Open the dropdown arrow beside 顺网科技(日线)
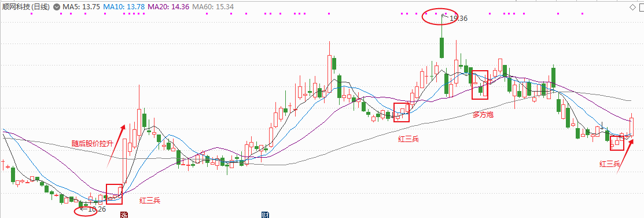Screen dimensions: 644x218 (x=56, y=7)
